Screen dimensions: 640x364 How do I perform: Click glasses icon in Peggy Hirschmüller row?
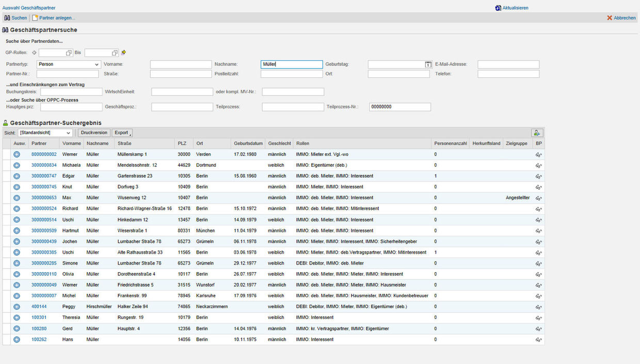point(538,306)
